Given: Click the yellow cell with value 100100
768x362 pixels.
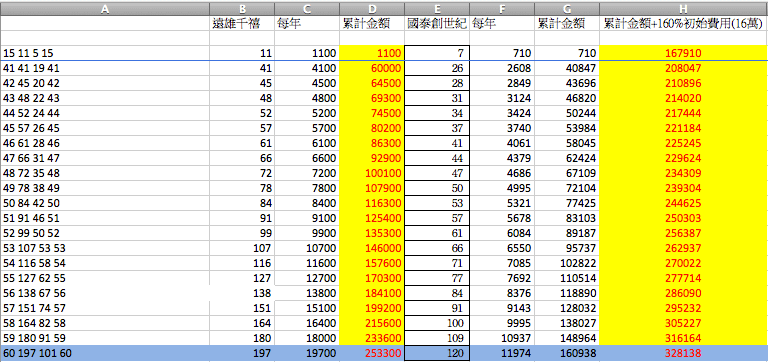Looking at the screenshot, I should [x=372, y=173].
